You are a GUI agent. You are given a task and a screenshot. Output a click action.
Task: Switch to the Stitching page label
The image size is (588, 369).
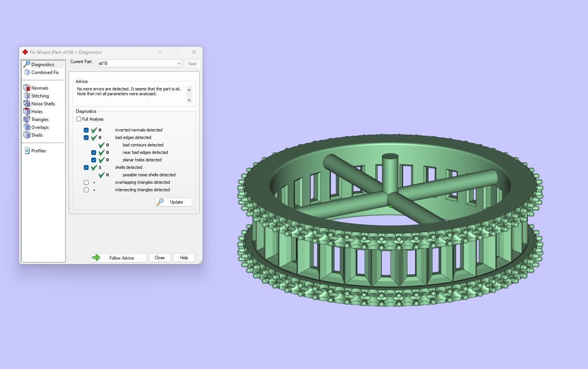pos(40,96)
